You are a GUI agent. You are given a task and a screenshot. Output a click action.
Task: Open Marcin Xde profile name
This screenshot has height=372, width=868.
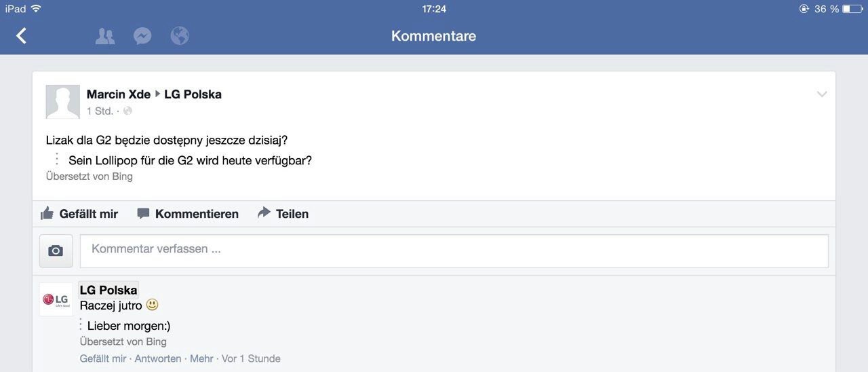tap(119, 94)
